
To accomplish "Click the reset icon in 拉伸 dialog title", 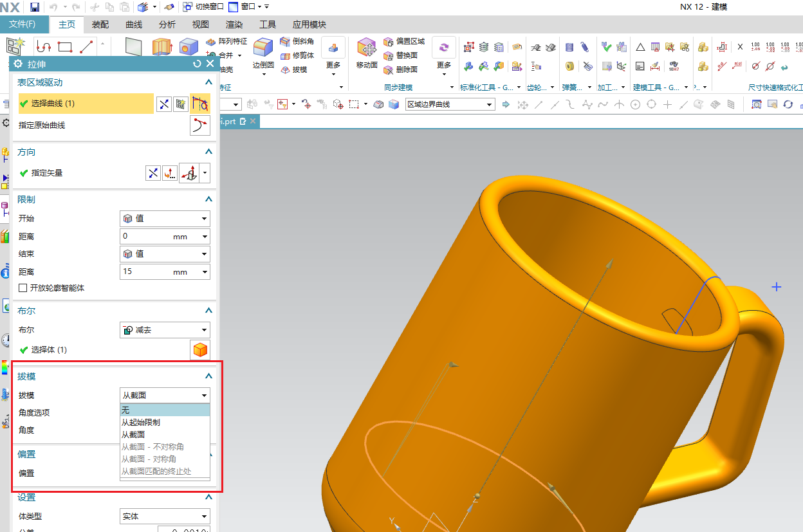I will tap(197, 64).
